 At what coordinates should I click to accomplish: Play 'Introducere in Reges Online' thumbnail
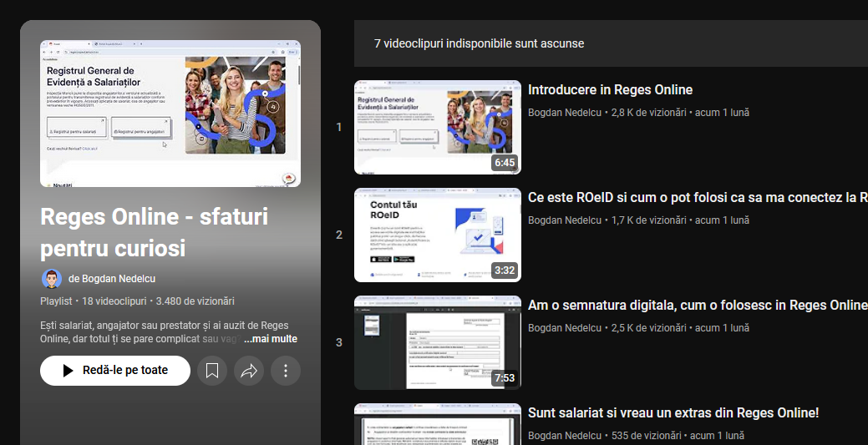click(437, 127)
